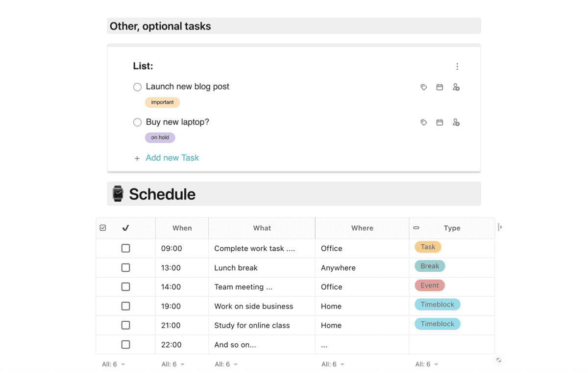Open the All: 6 dropdown under Type column
Screen dimensions: 588x380
[x=426, y=364]
